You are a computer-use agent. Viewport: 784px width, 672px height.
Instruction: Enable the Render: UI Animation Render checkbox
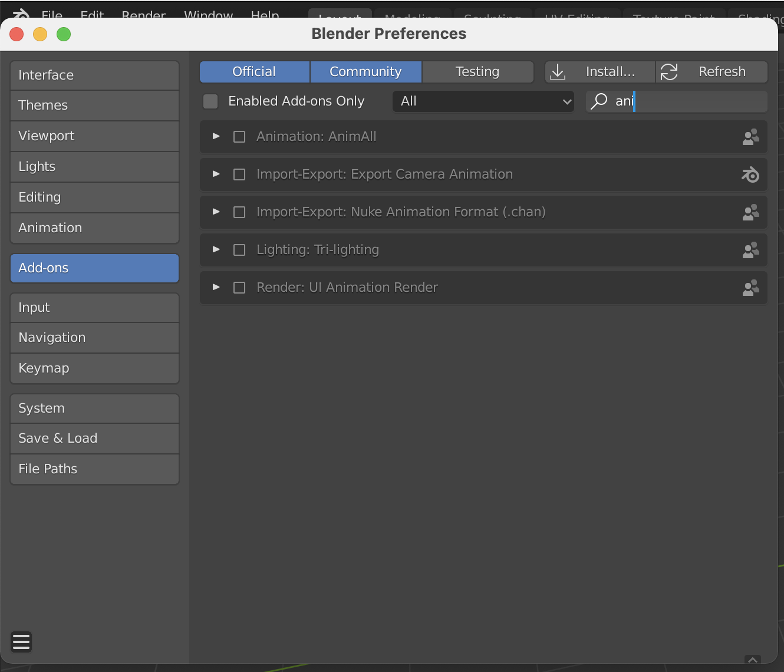239,288
